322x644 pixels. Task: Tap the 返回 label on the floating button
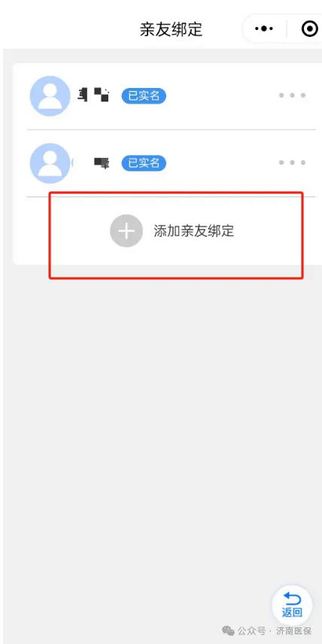292,612
